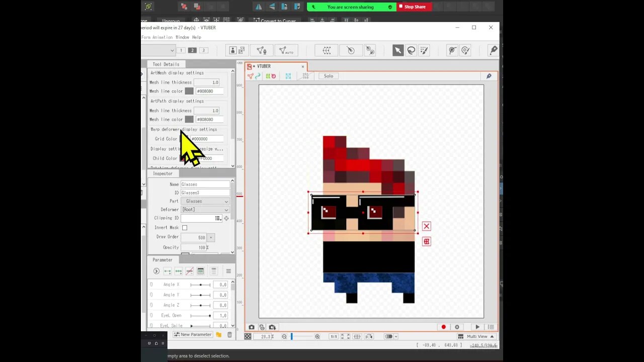The height and width of the screenshot is (362, 644).
Task: Click the add two-keys parameter icon
Action: pyautogui.click(x=168, y=271)
